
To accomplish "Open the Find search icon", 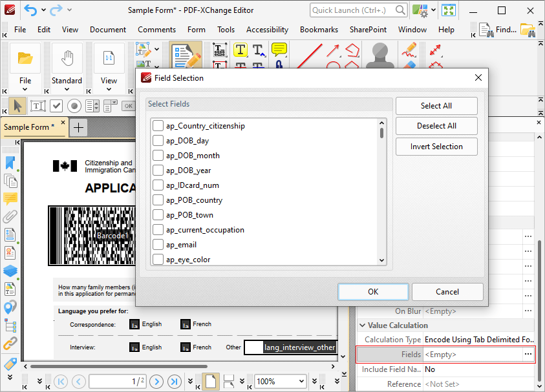I will 498,30.
